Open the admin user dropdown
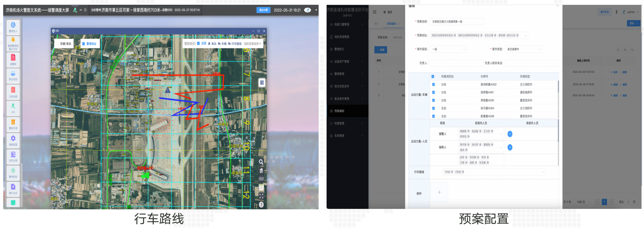This screenshot has height=228, width=644. point(632,12)
